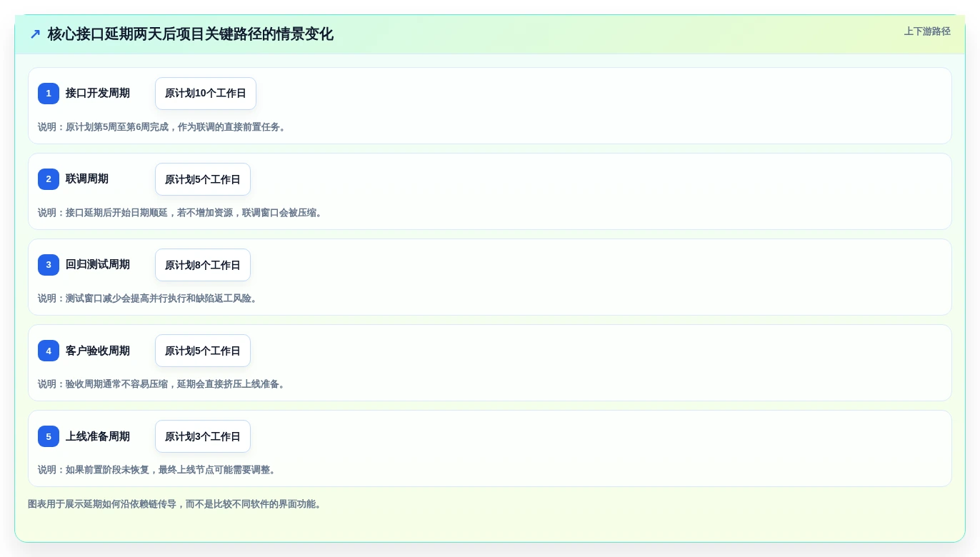This screenshot has height=557, width=980.
Task: Click the 联调周期 heading
Action: [x=87, y=179]
